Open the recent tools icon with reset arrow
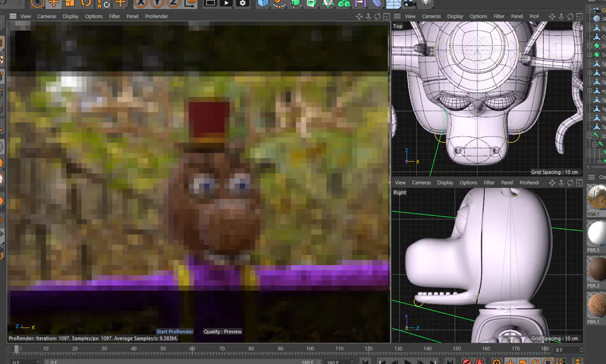Screen dimensions: 606x364 click(x=104, y=4)
